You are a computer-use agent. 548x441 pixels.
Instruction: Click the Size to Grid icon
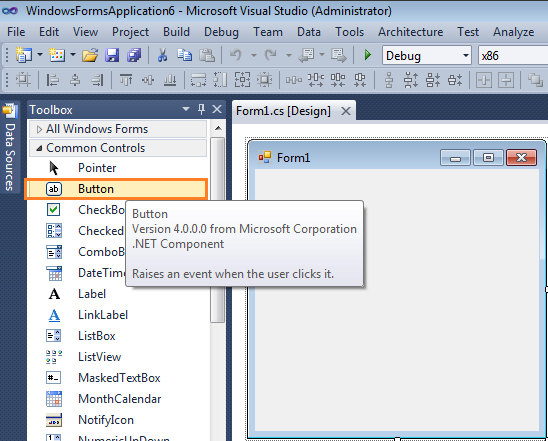[265, 80]
